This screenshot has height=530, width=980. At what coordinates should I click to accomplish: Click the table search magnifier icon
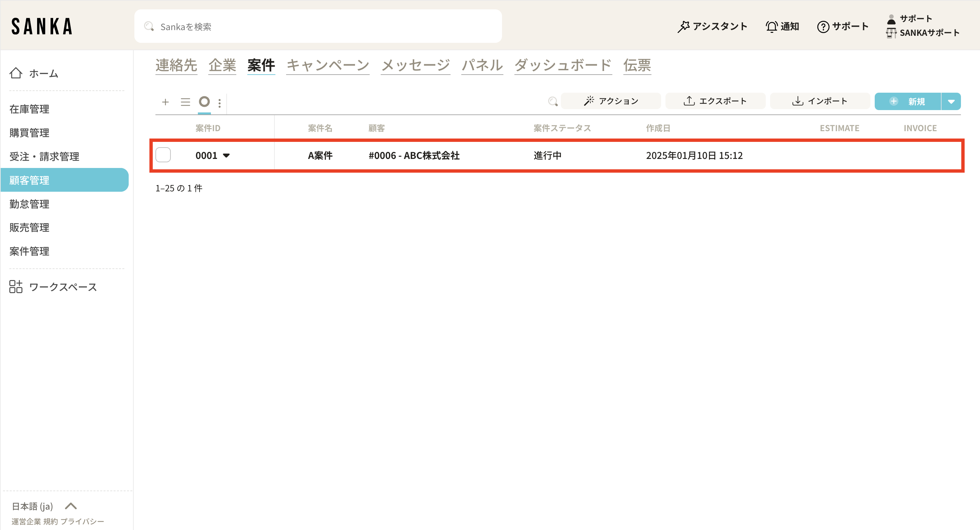point(553,101)
